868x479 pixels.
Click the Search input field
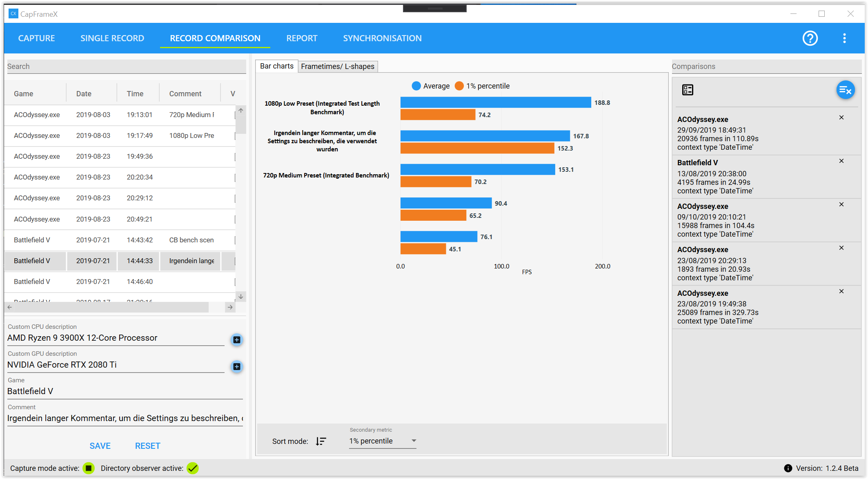click(x=127, y=67)
